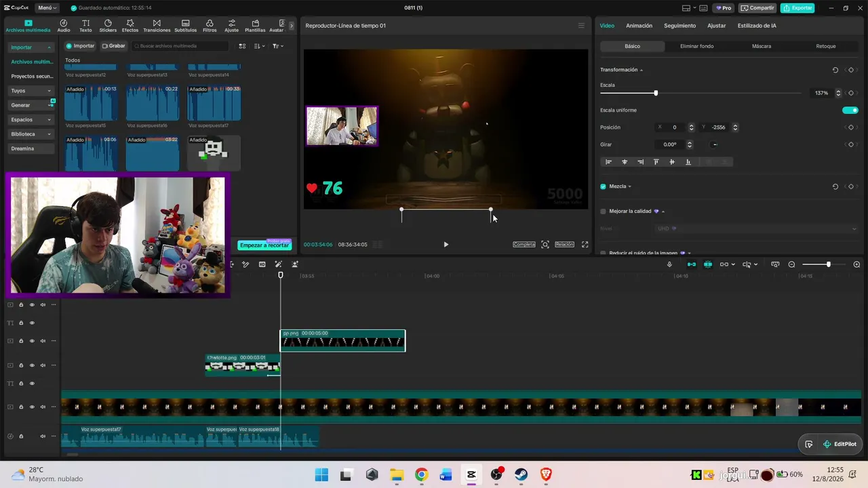868x488 pixels.
Task: Open the Texto tool tab
Action: click(85, 26)
